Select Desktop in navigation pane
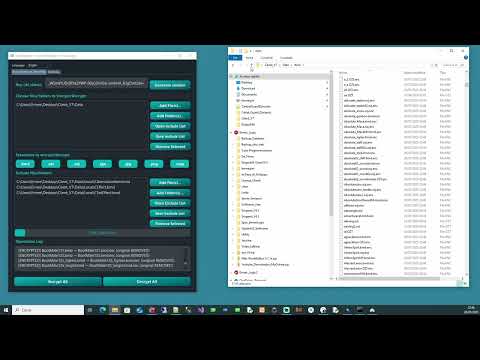 click(246, 82)
